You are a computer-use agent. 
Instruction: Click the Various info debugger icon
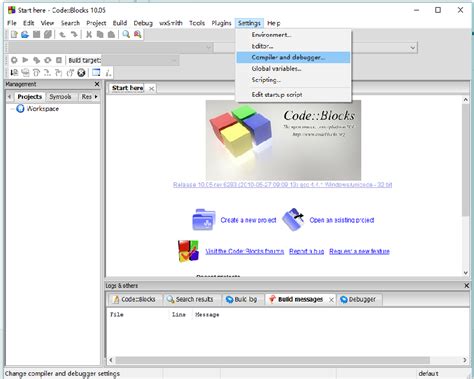click(108, 72)
